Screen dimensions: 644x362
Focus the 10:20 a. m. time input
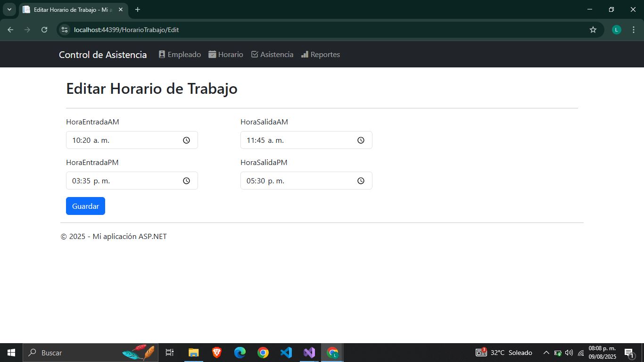point(132,140)
